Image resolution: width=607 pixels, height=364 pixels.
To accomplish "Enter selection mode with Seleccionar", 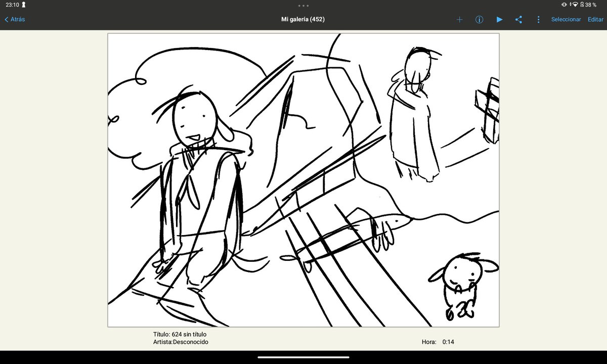I will [x=566, y=19].
